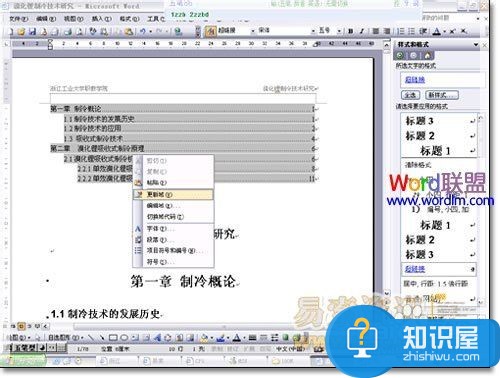Screen dimensions: 500x378
Task: Click the Undo arrow icon
Action: pos(143,32)
